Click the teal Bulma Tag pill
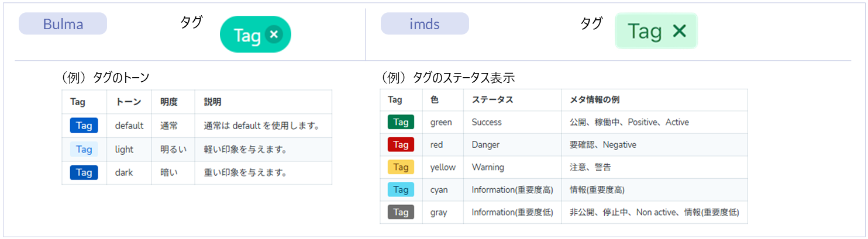The height and width of the screenshot is (239, 868). 247,36
